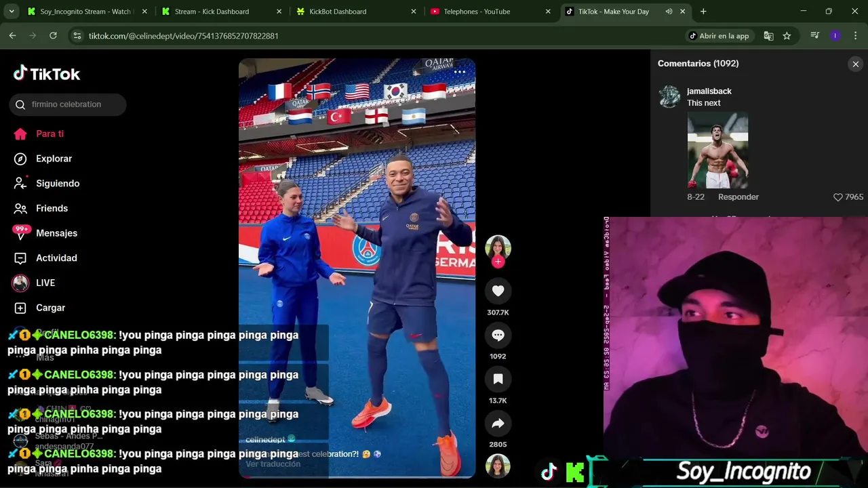Open the media controls icon in toolbar
868x488 pixels.
point(815,36)
